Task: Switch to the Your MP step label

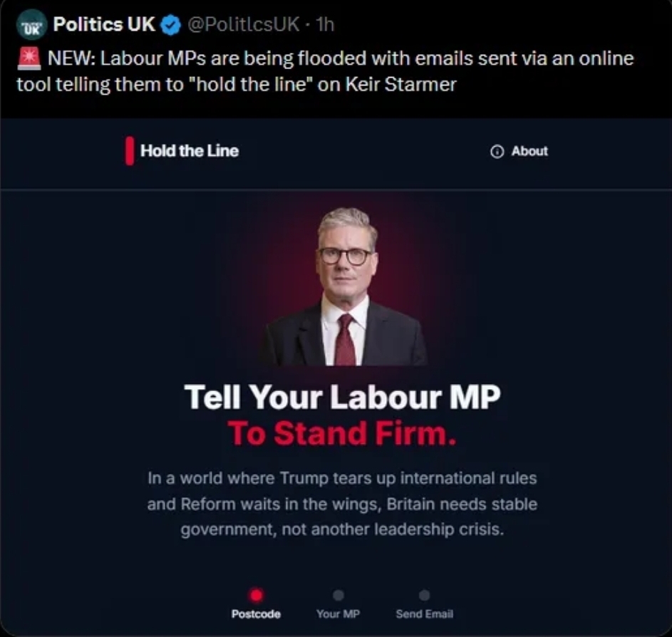Action: click(338, 614)
